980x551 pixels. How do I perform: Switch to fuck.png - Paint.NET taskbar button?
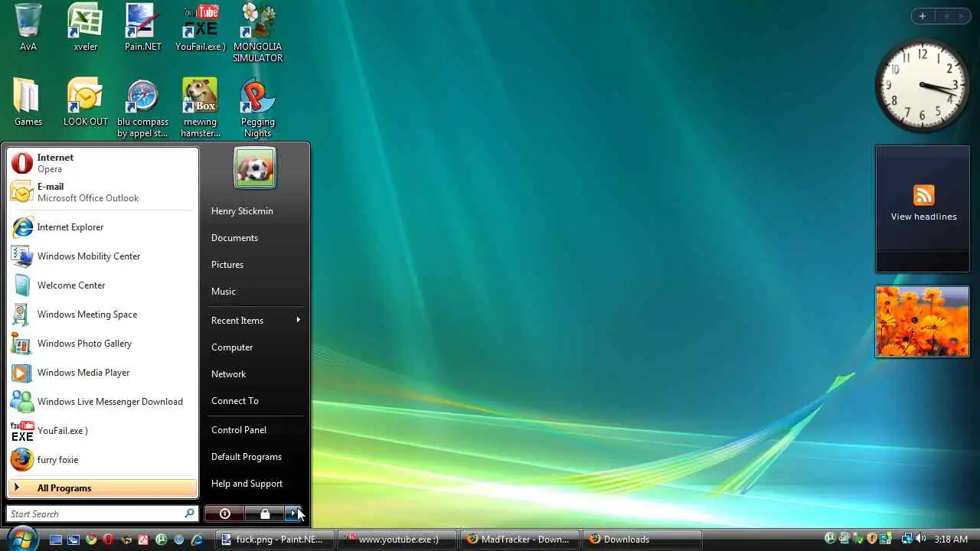pyautogui.click(x=274, y=540)
